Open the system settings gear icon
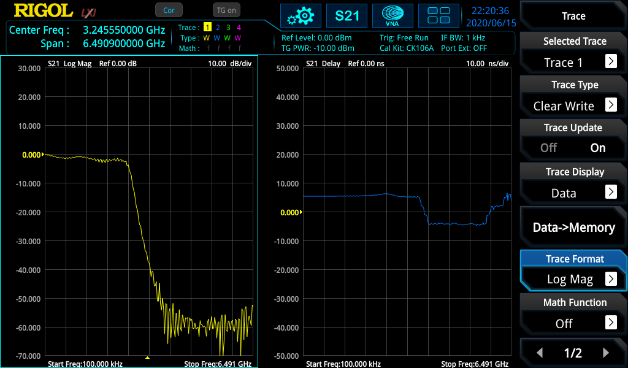 [x=301, y=16]
